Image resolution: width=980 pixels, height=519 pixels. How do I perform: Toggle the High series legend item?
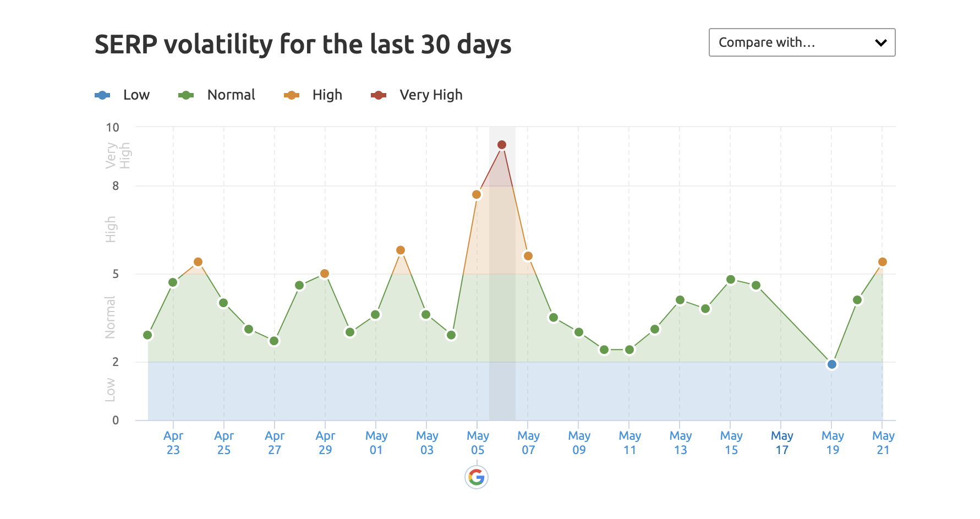tap(313, 95)
